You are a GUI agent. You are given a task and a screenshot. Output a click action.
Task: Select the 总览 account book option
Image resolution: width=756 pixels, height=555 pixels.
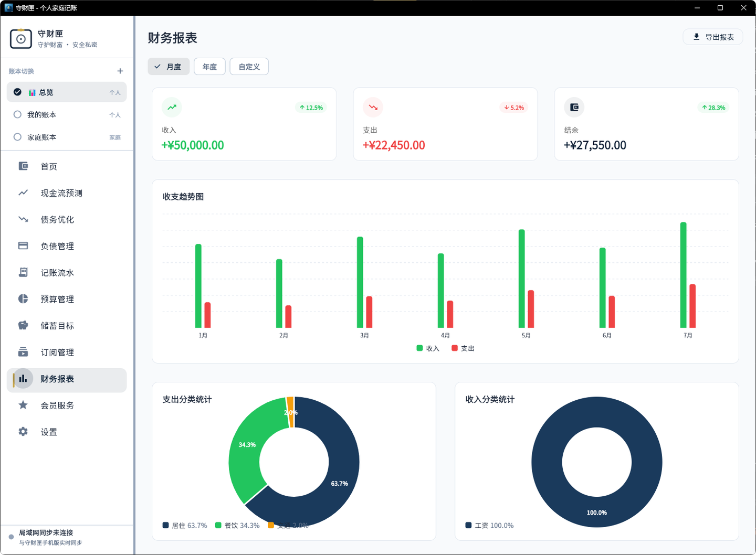click(67, 92)
